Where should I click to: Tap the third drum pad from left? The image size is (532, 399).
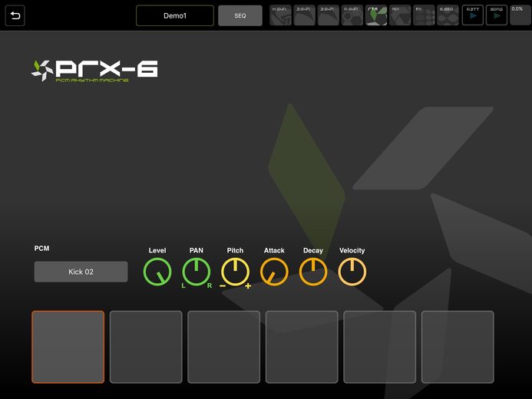coord(224,347)
